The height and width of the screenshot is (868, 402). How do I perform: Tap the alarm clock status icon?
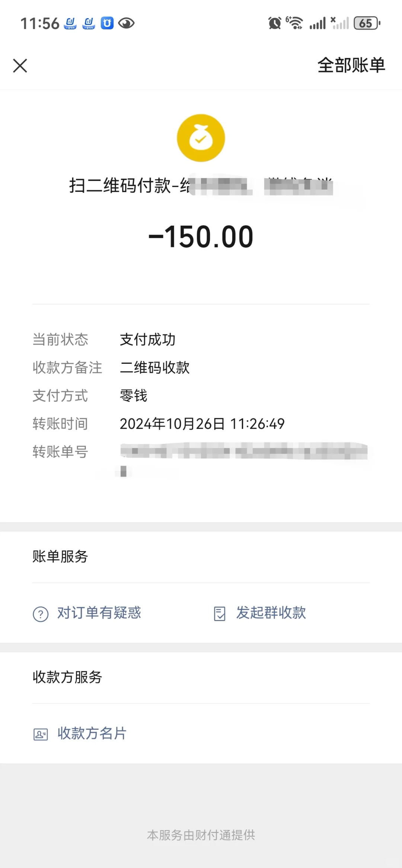tap(275, 23)
